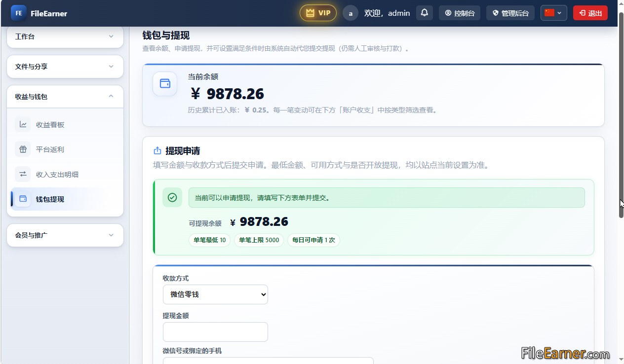Open 控制台 in the top bar
Screen dimensions: 624x364
(x=460, y=13)
